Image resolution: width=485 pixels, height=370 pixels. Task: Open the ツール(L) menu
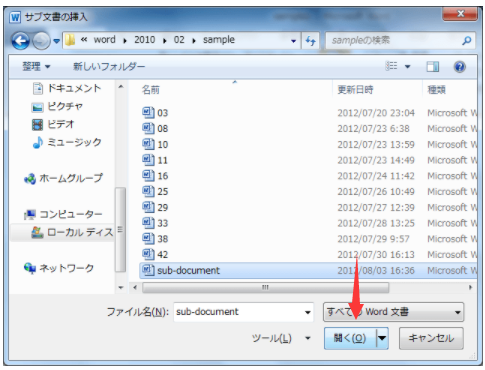tap(281, 338)
